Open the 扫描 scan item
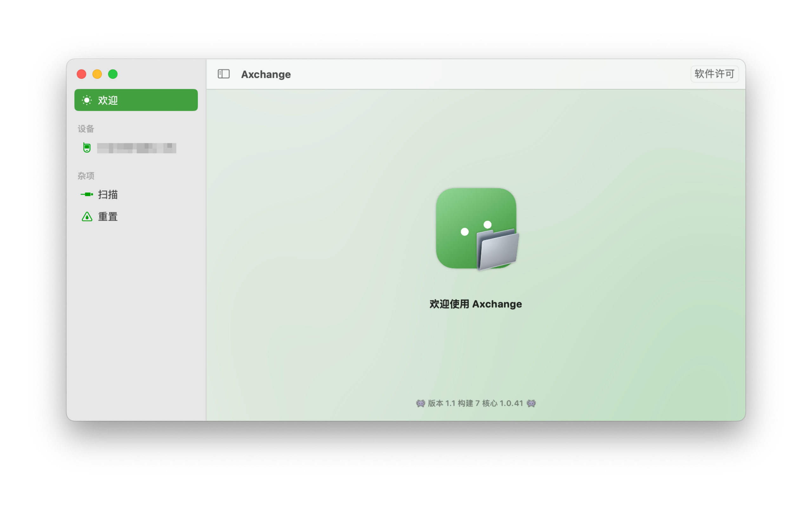The width and height of the screenshot is (812, 508). point(136,194)
